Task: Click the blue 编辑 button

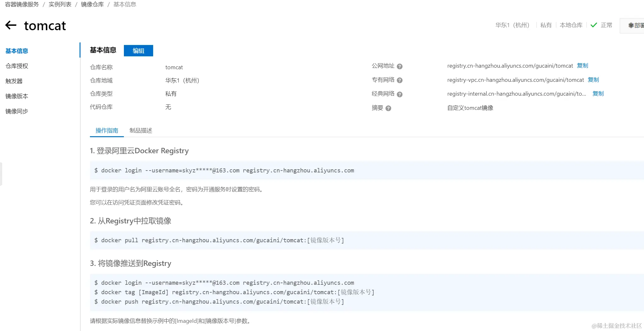Action: (138, 51)
